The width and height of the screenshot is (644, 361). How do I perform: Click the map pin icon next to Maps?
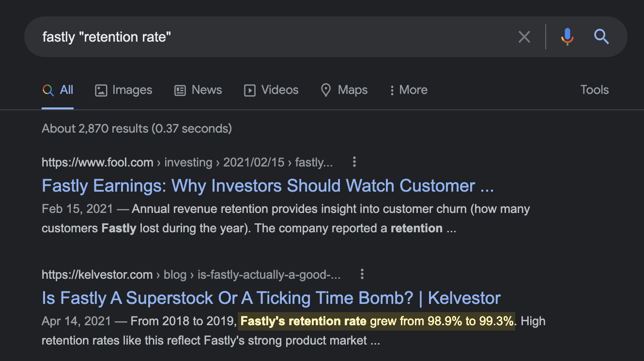coord(325,90)
